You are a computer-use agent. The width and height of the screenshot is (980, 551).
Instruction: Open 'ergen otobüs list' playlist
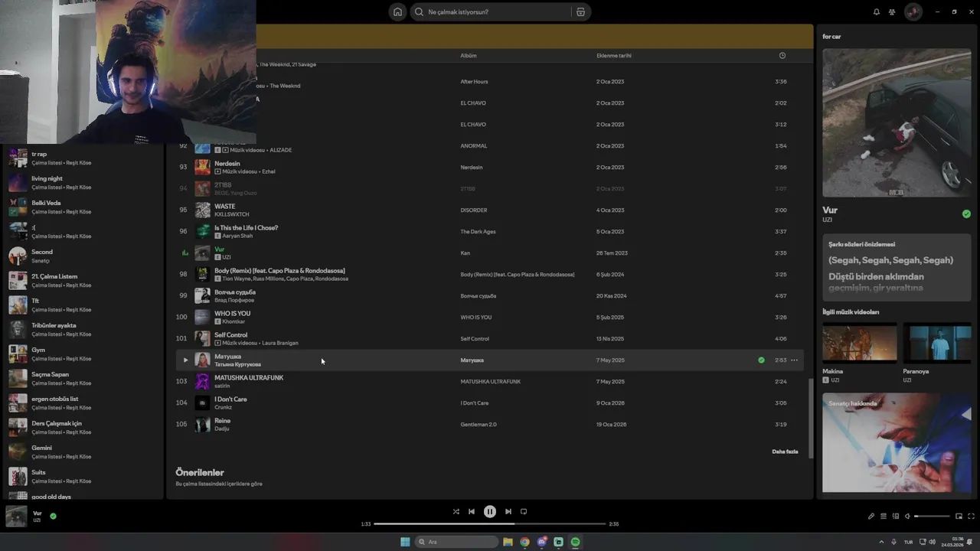pos(82,403)
